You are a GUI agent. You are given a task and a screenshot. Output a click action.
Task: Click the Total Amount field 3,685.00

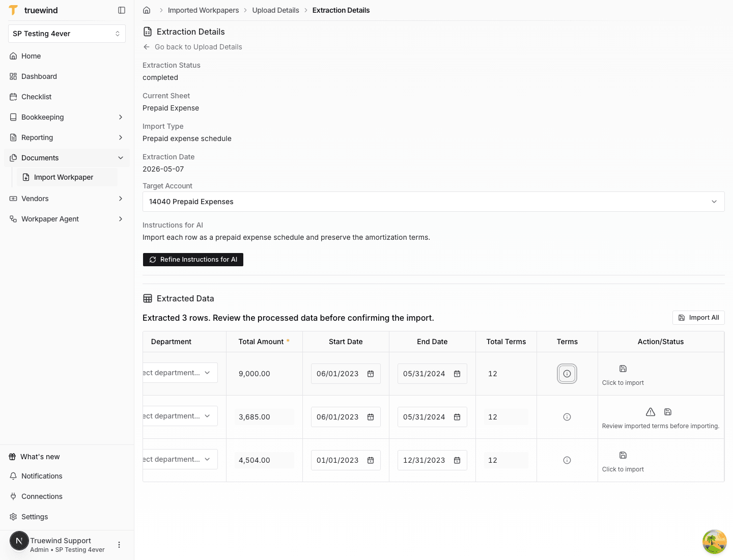click(x=264, y=417)
